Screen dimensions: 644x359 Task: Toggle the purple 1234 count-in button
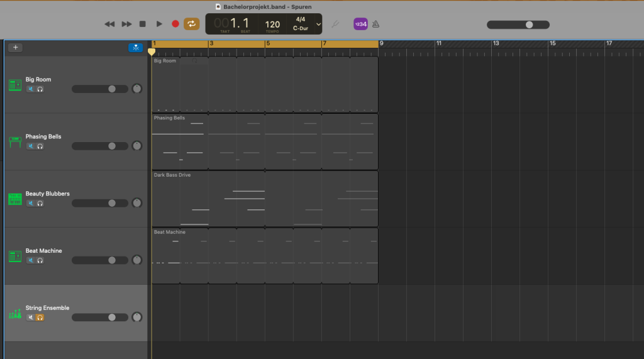(360, 24)
